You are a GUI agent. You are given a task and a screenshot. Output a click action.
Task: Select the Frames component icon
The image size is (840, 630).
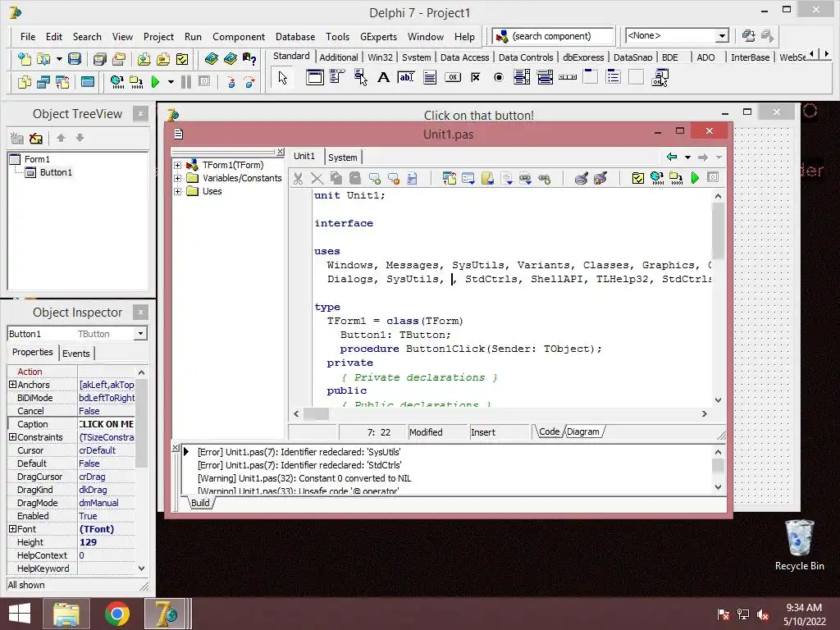(315, 78)
